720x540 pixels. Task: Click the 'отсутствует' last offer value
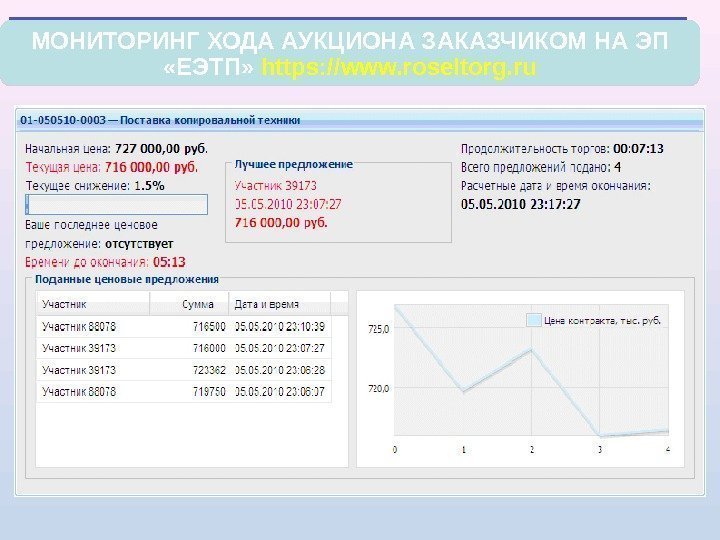tap(139, 244)
